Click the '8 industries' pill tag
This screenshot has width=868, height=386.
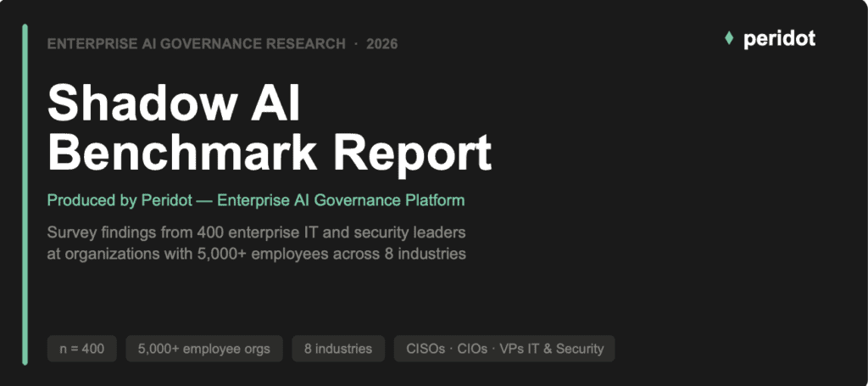(338, 349)
